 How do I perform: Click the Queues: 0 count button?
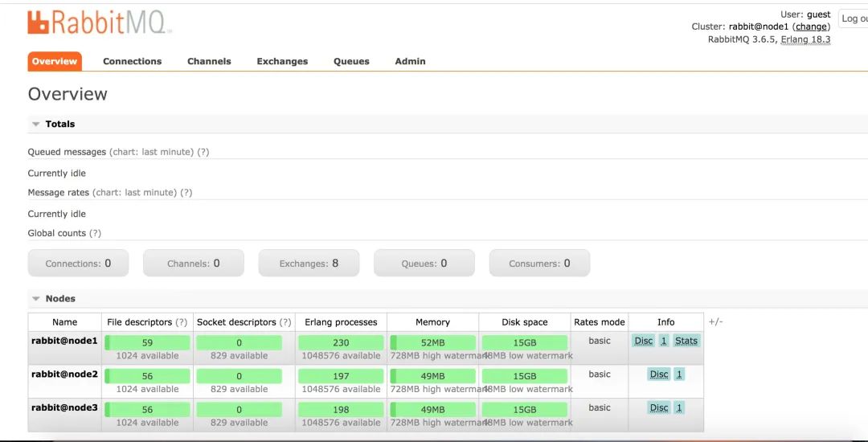click(424, 264)
